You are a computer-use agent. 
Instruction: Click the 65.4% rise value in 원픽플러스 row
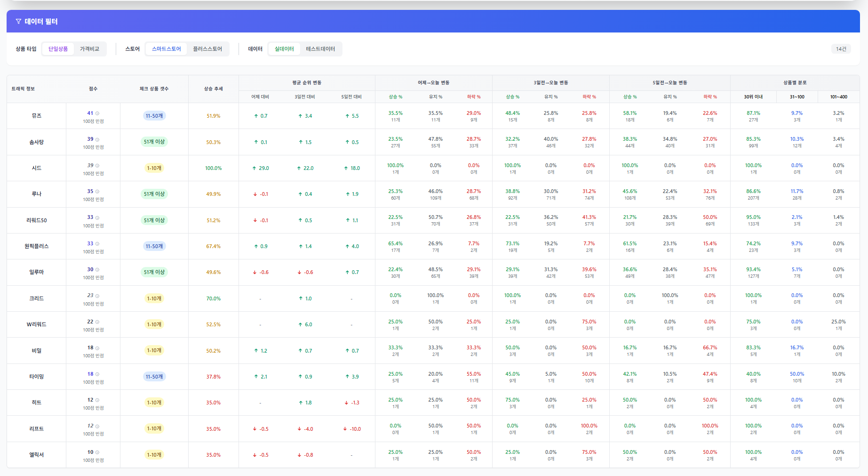click(x=395, y=243)
